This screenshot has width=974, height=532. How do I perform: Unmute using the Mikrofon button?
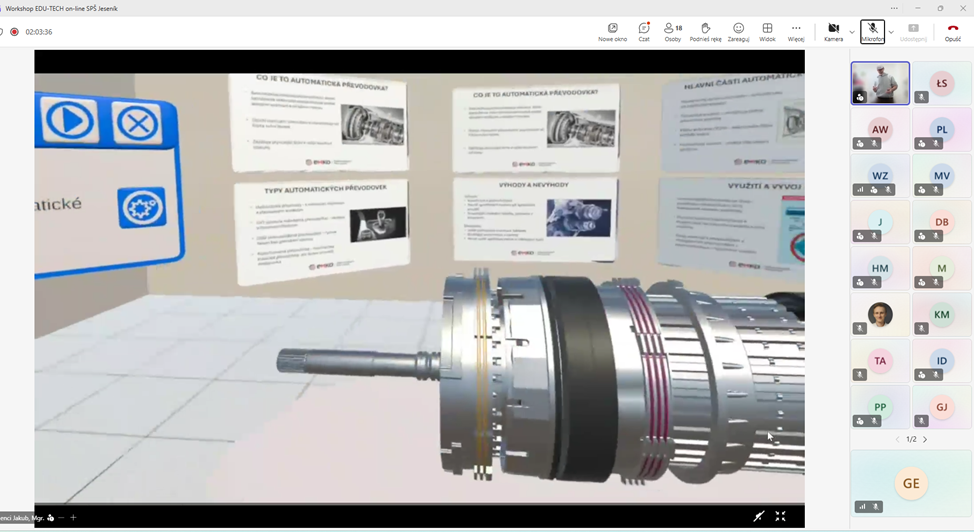(872, 31)
